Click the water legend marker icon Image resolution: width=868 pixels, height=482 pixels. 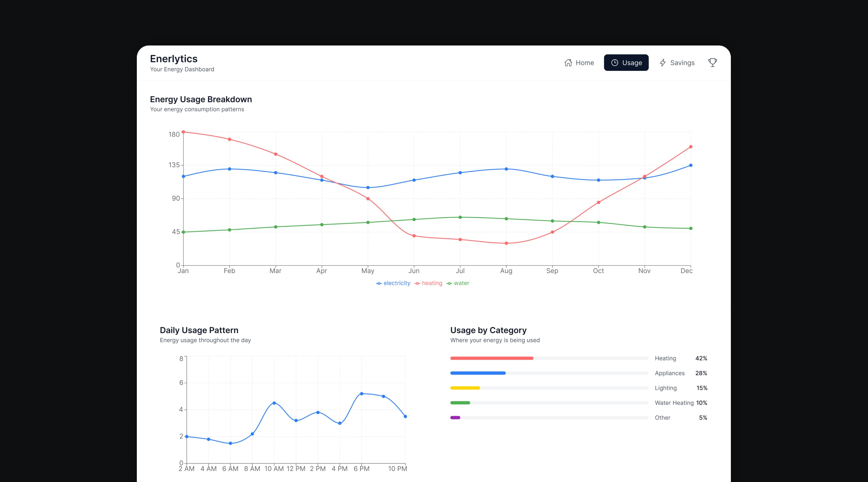point(449,283)
